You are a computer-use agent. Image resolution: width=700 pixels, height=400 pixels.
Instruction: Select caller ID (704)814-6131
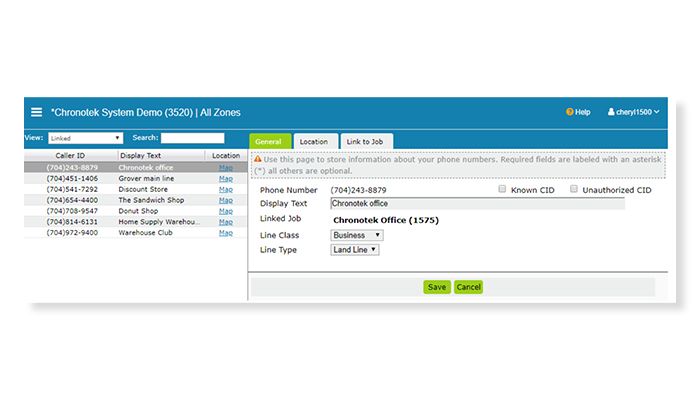(72, 221)
